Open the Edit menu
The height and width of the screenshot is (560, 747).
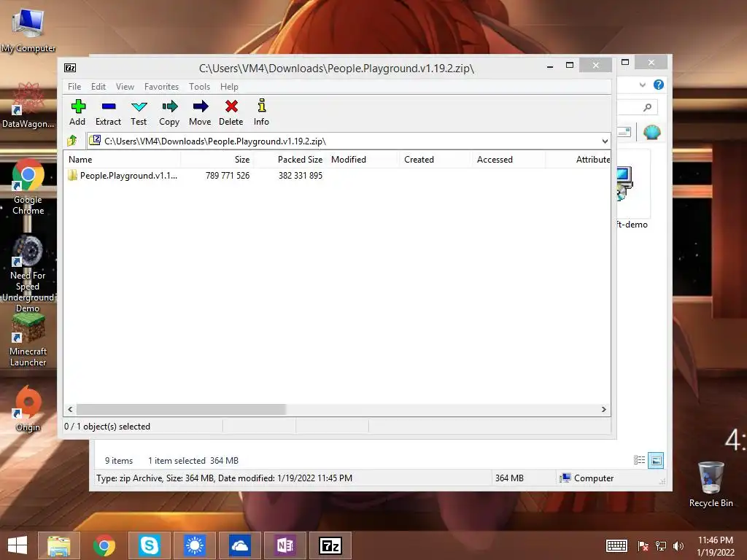click(98, 87)
